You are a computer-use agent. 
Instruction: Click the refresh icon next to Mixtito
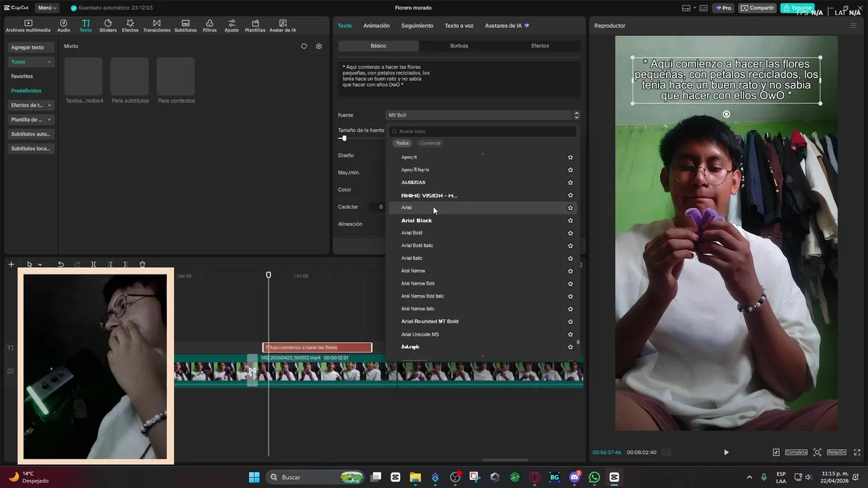coord(304,46)
